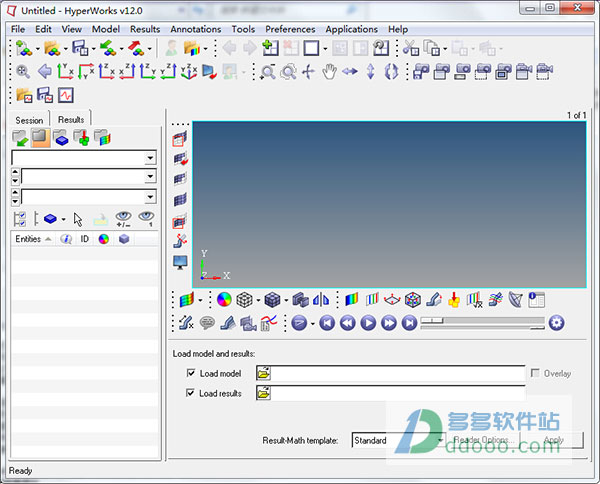Open the Preferences menu
This screenshot has height=484, width=600.
pos(290,29)
